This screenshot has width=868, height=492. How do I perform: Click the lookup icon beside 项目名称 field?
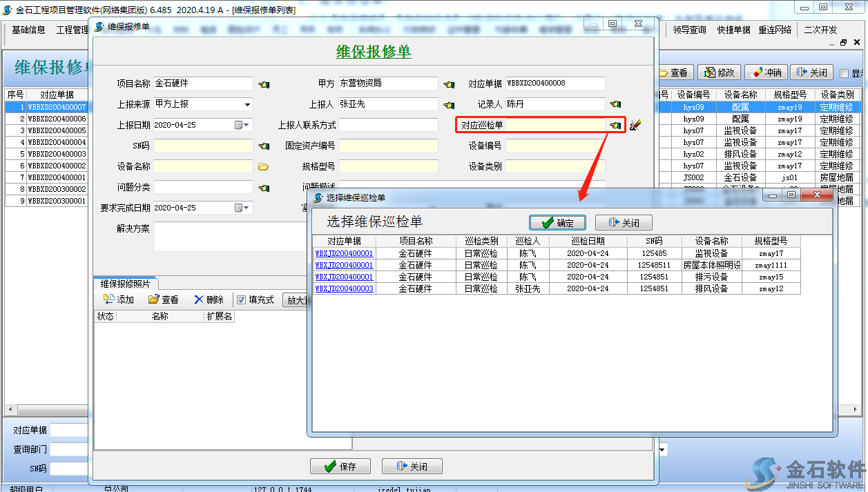(264, 84)
